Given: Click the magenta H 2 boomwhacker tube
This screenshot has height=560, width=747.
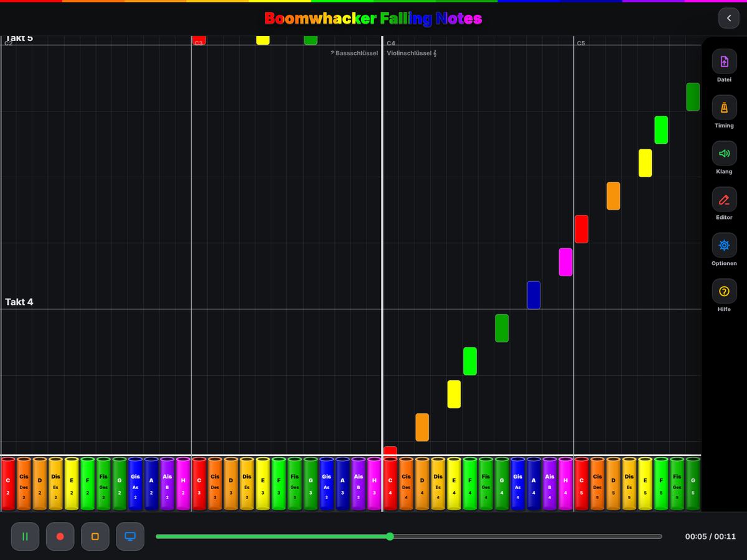Looking at the screenshot, I should tap(183, 484).
